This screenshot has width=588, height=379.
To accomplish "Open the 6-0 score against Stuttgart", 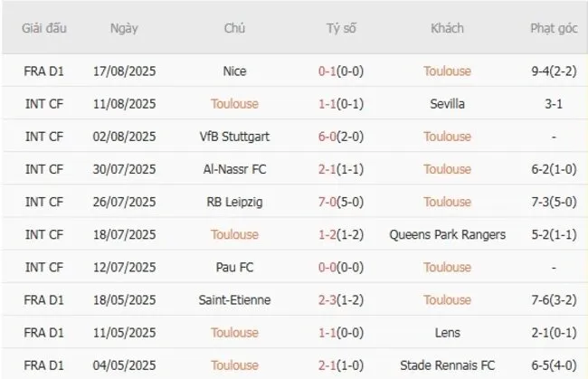I will click(x=341, y=137).
